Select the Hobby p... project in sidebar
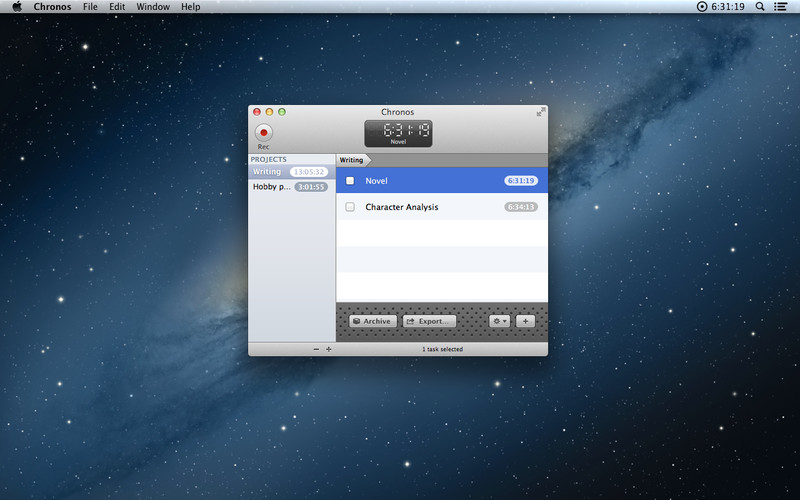Viewport: 800px width, 500px height. pyautogui.click(x=291, y=187)
